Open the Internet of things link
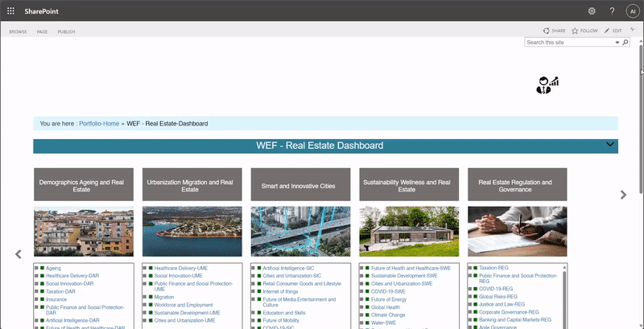644x329 pixels. [x=280, y=292]
